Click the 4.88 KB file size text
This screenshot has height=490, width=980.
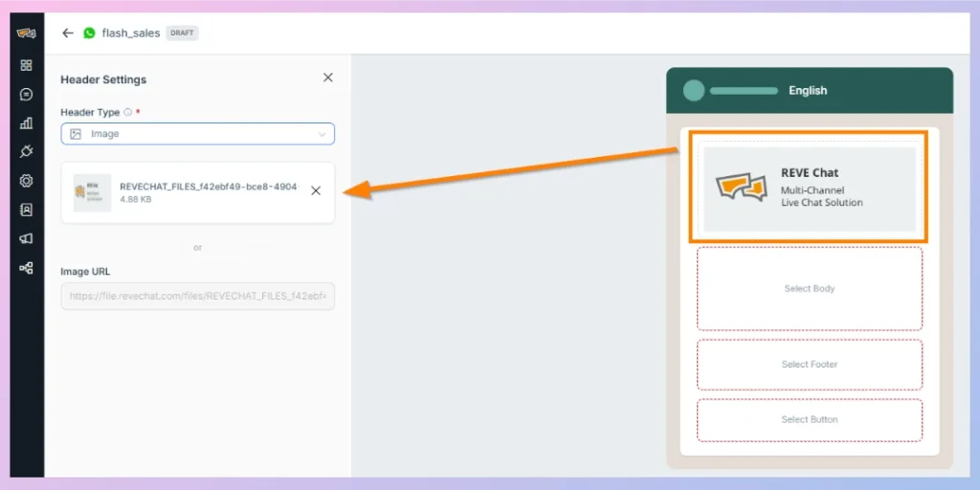(136, 199)
